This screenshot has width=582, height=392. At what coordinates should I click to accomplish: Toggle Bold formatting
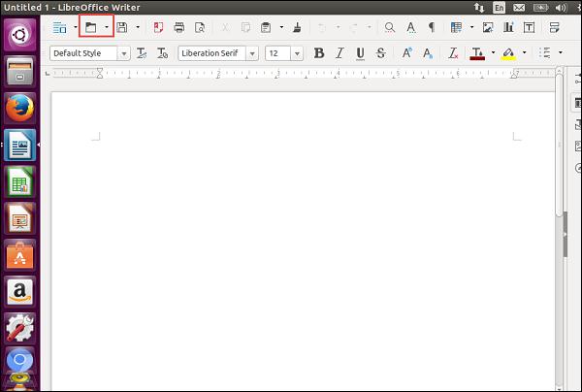coord(318,53)
